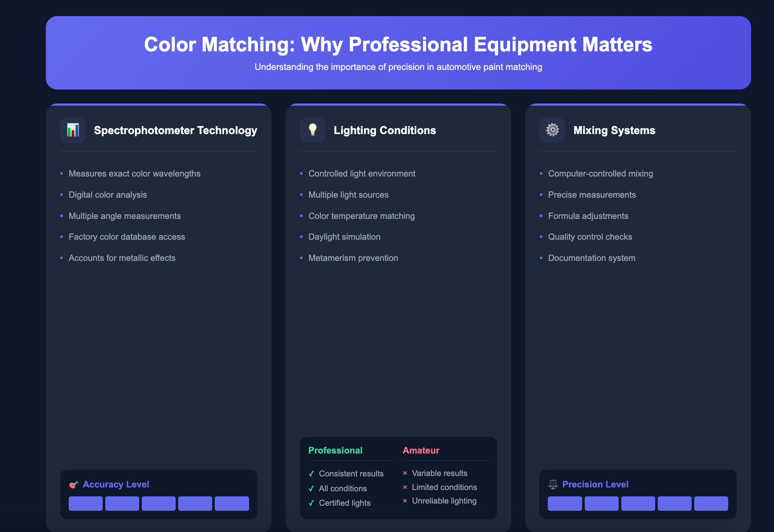This screenshot has width=774, height=532.
Task: Select the balance scale icon near Precision Level
Action: (552, 484)
